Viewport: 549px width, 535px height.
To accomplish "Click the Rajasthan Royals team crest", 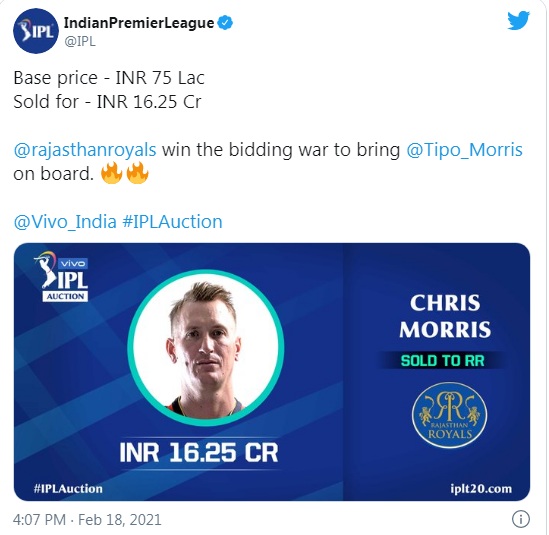I will point(450,415).
